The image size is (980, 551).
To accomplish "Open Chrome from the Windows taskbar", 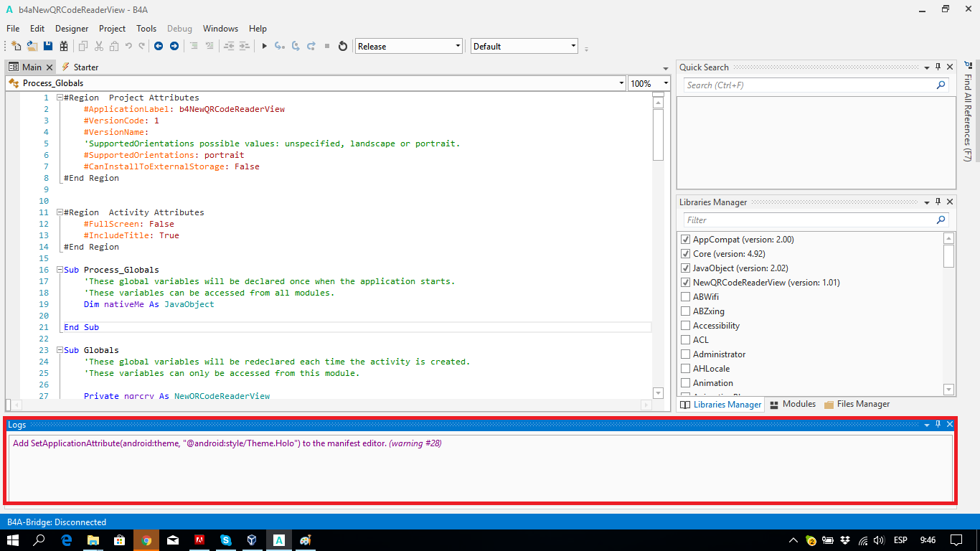I will click(146, 540).
